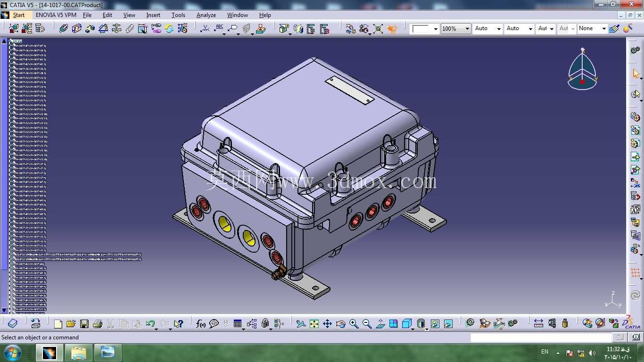This screenshot has width=644, height=362.
Task: Open the Help menu
Action: (x=265, y=15)
